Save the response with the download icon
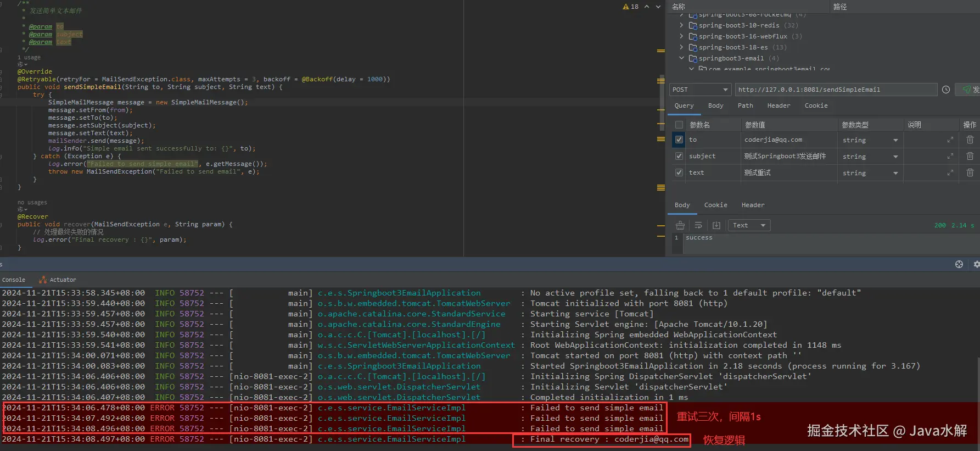Viewport: 980px width, 451px height. [x=716, y=225]
